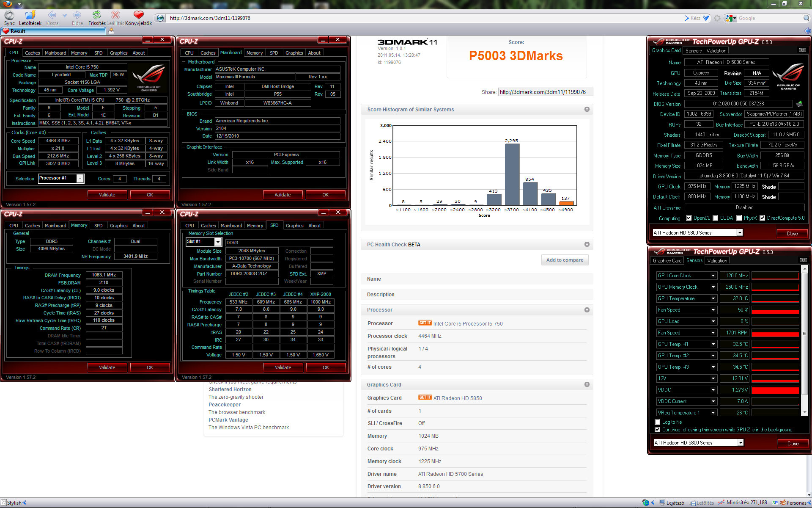Toggle the DirectCompute 5.0 checkbox
This screenshot has width=812, height=508.
(763, 218)
